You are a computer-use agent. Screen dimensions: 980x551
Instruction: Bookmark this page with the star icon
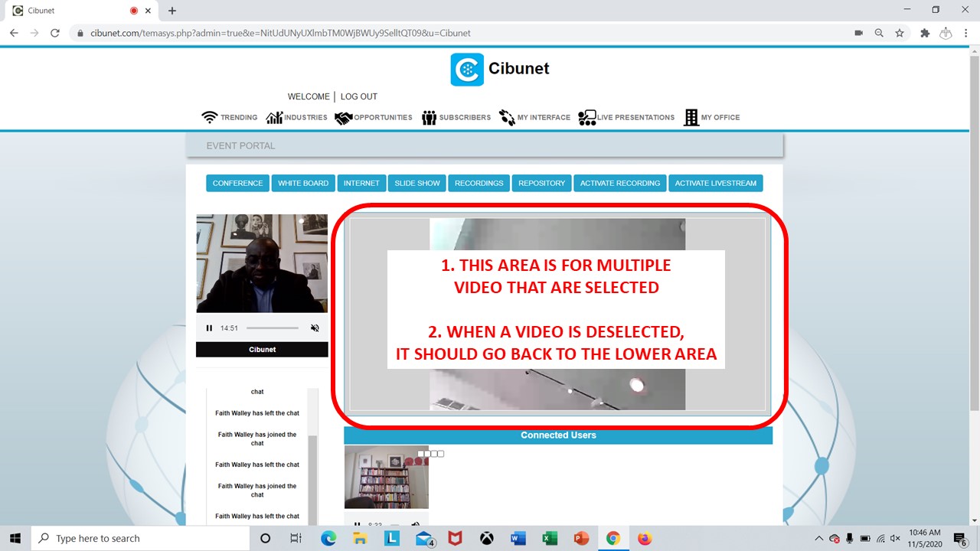(x=900, y=33)
